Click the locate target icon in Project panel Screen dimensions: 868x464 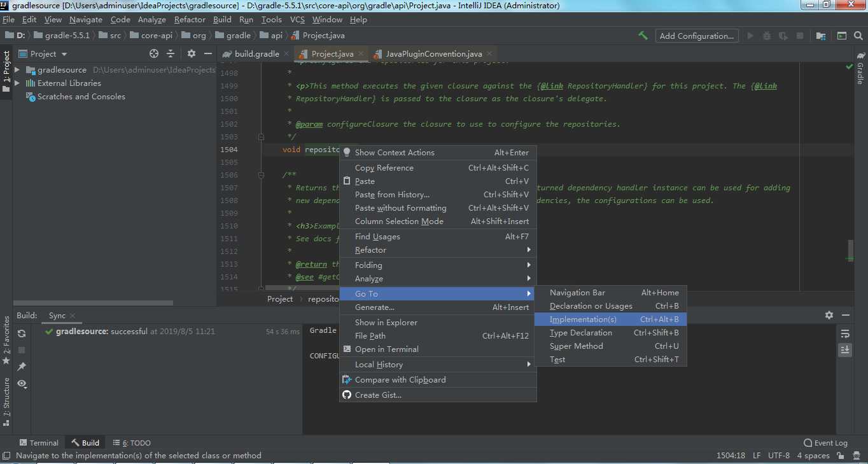[154, 53]
